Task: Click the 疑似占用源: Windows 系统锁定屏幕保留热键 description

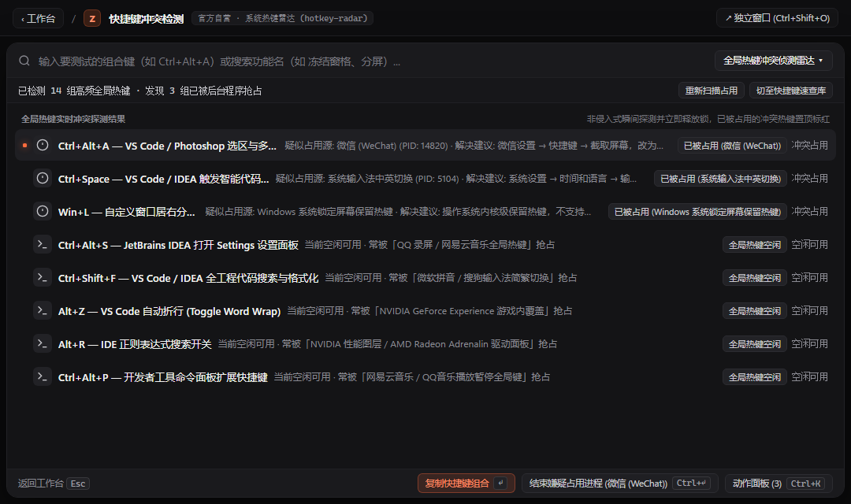Action: [398, 212]
